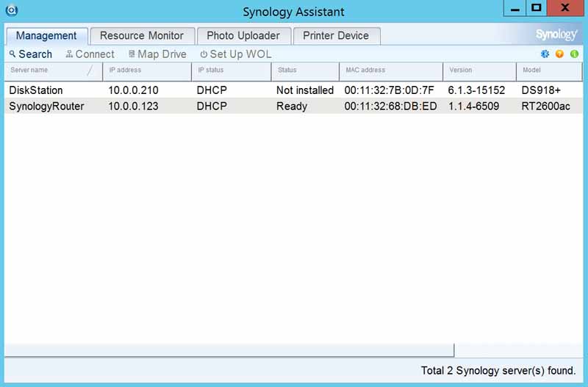Open the Photo Uploader tab
588x387 pixels.
(243, 35)
